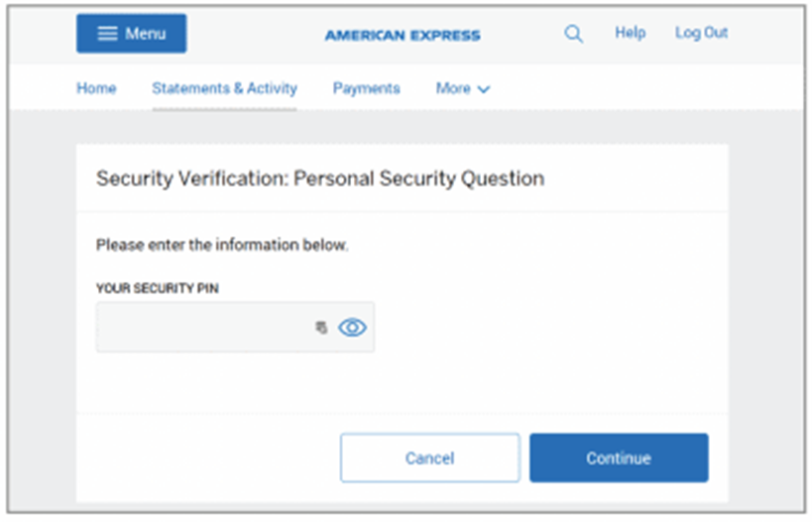812x522 pixels.
Task: Click the autofill icon in the PIN field
Action: point(321,327)
